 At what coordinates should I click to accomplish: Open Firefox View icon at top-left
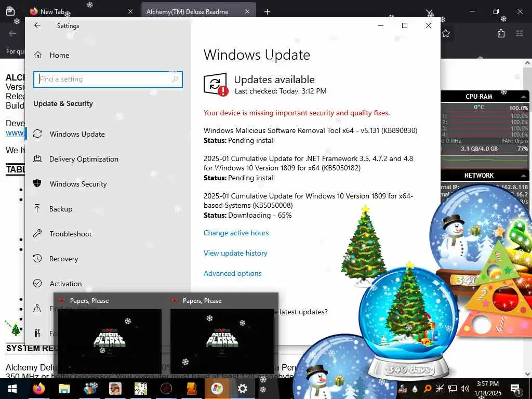tap(10, 11)
